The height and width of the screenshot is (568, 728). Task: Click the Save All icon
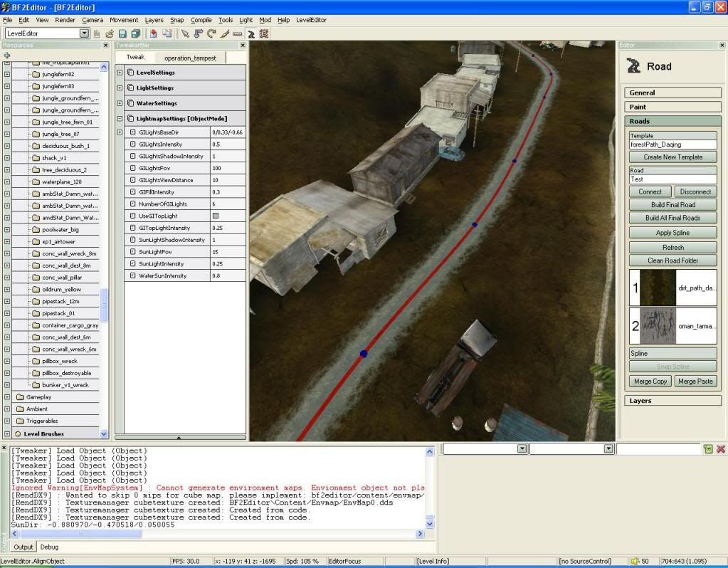pyautogui.click(x=135, y=33)
